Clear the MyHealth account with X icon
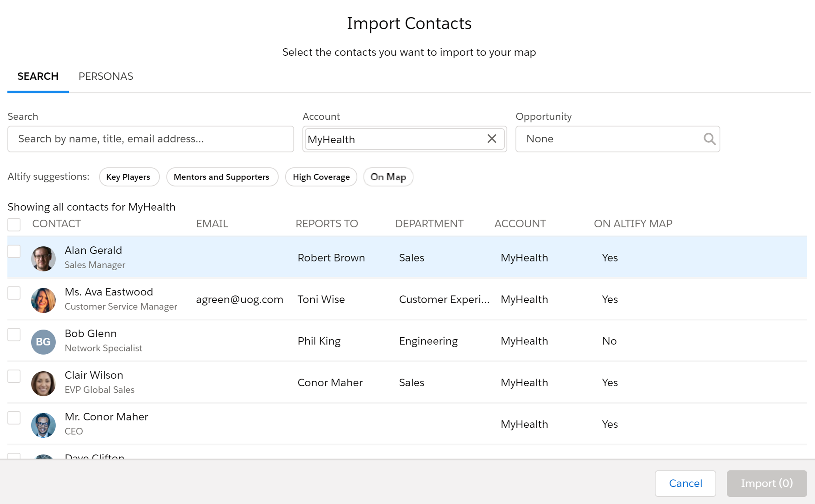This screenshot has width=815, height=504. (x=492, y=138)
